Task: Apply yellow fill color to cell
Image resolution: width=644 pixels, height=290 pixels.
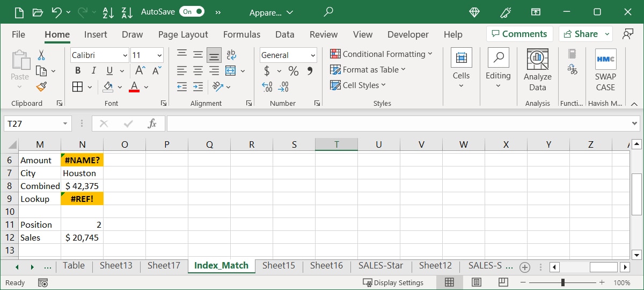Action: click(x=108, y=86)
